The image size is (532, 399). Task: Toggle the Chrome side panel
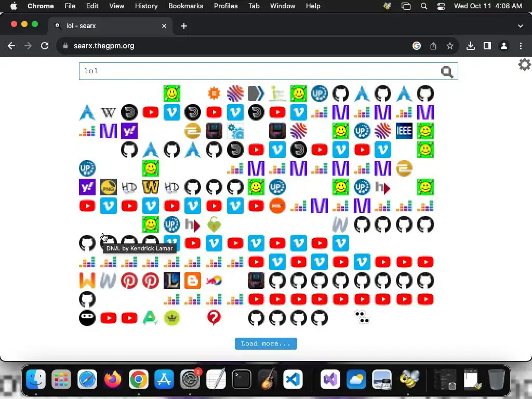(x=487, y=46)
